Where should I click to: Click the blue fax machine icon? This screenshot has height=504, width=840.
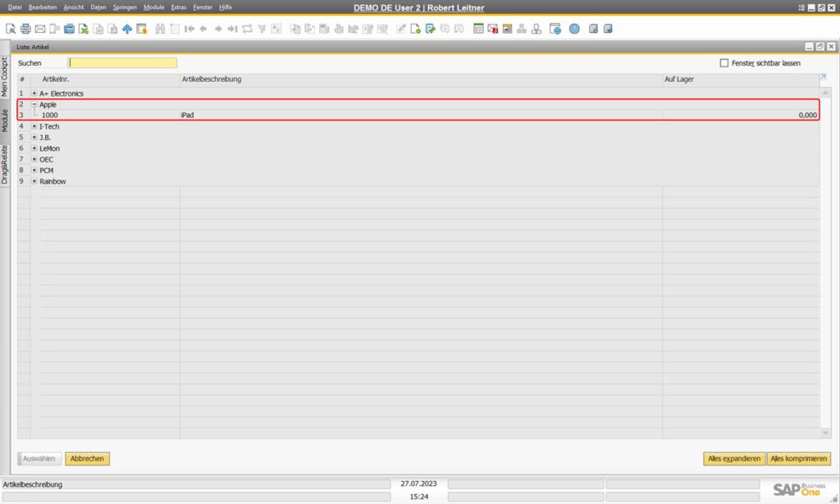[x=69, y=29]
